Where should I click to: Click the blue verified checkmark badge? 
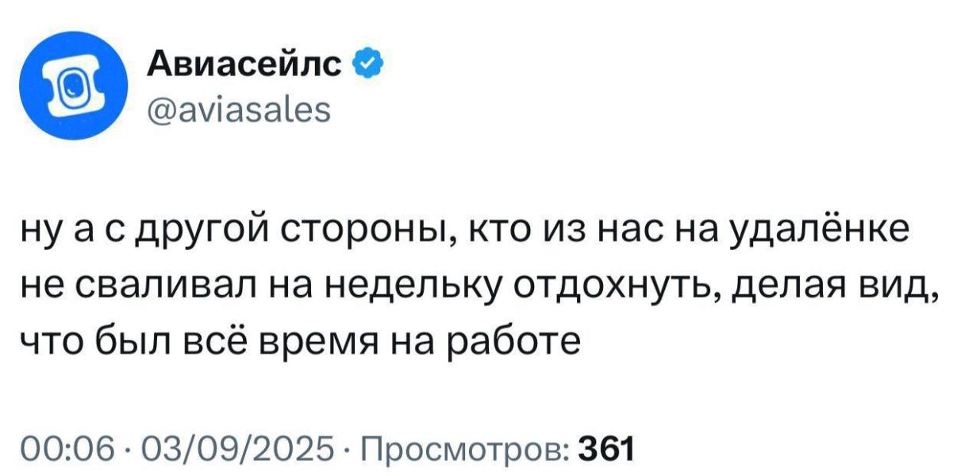tap(367, 61)
